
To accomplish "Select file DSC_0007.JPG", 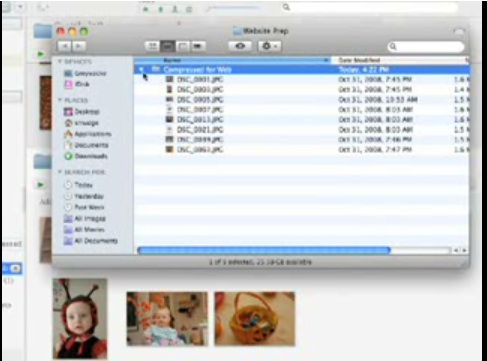I will [302, 109].
